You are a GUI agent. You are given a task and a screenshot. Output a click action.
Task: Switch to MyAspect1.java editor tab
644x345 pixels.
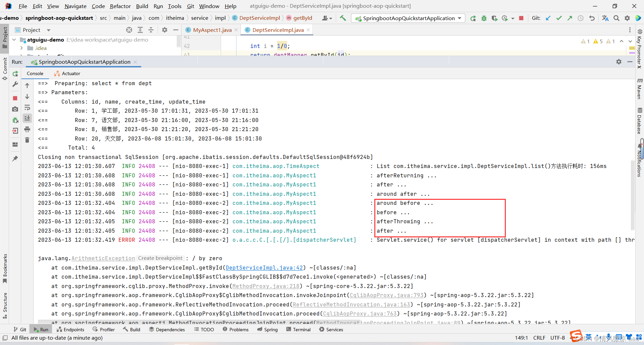point(212,30)
